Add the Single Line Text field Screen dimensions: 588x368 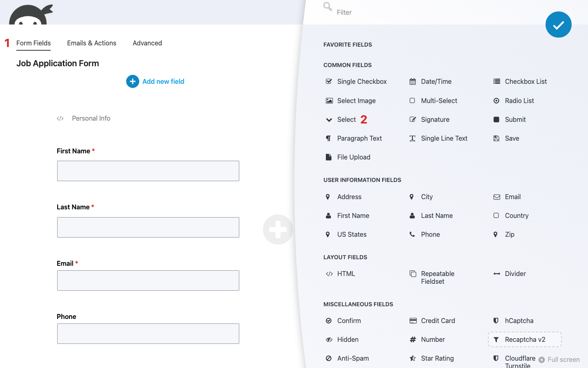[x=438, y=138]
